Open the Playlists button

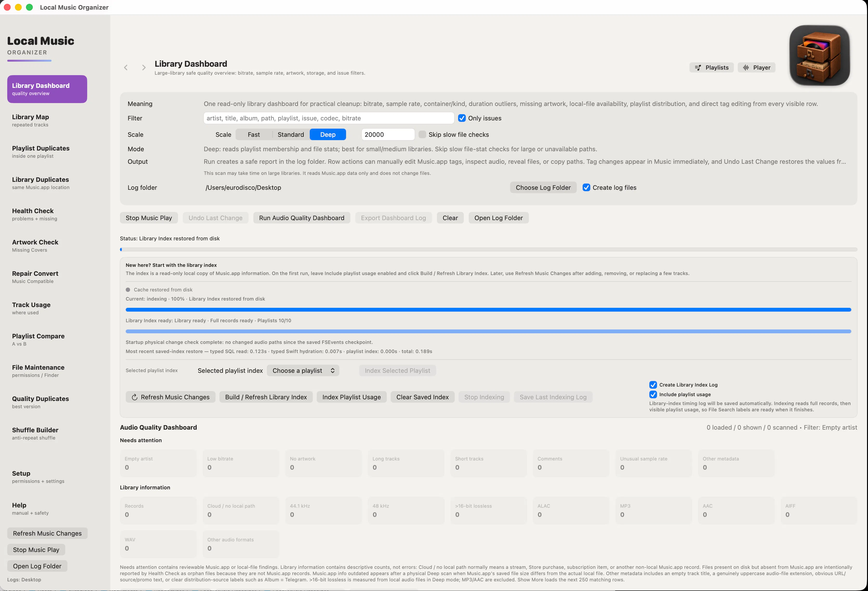pos(711,68)
